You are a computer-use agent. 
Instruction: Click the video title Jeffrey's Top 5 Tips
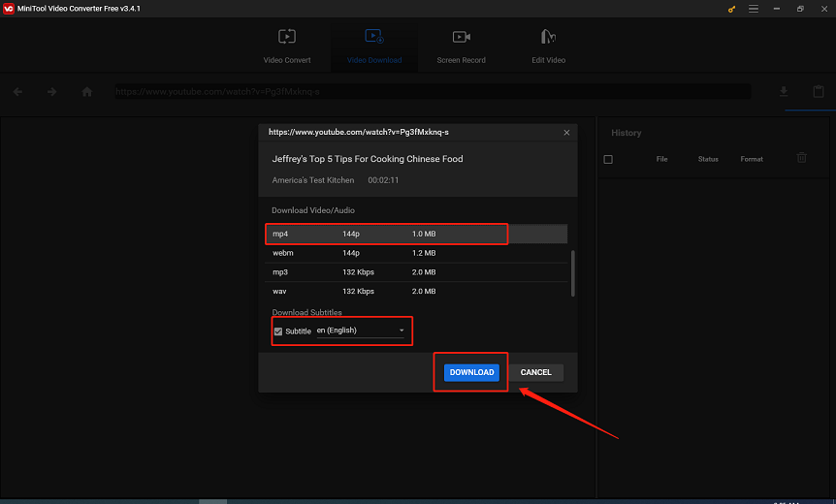[368, 159]
